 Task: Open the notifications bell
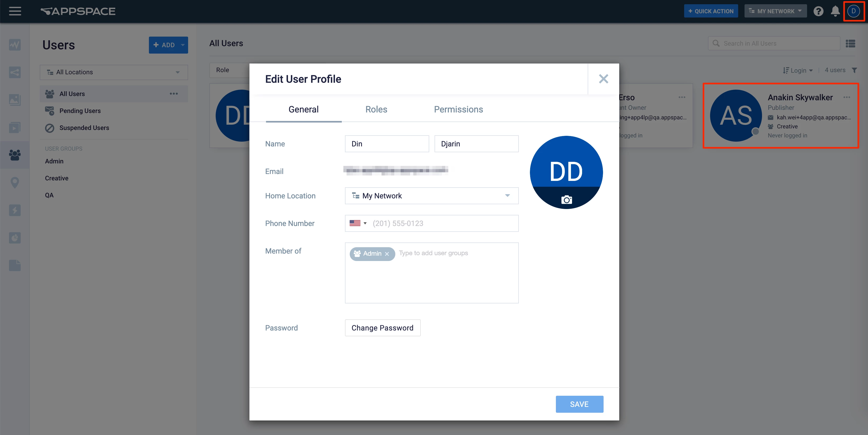[835, 11]
